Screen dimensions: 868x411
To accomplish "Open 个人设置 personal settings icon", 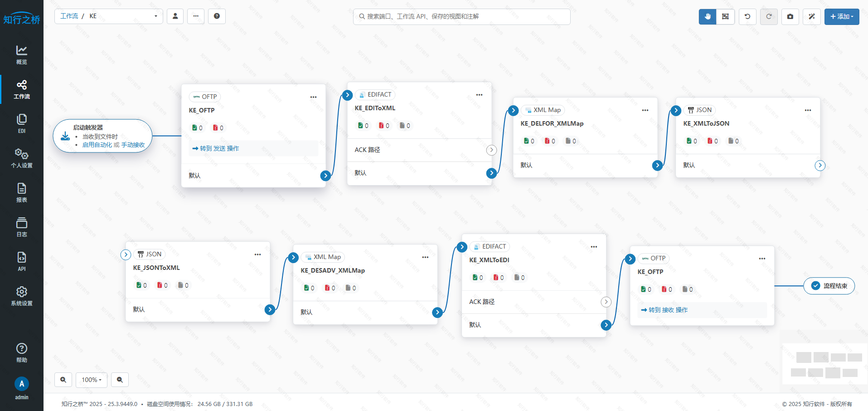I will tap(21, 158).
